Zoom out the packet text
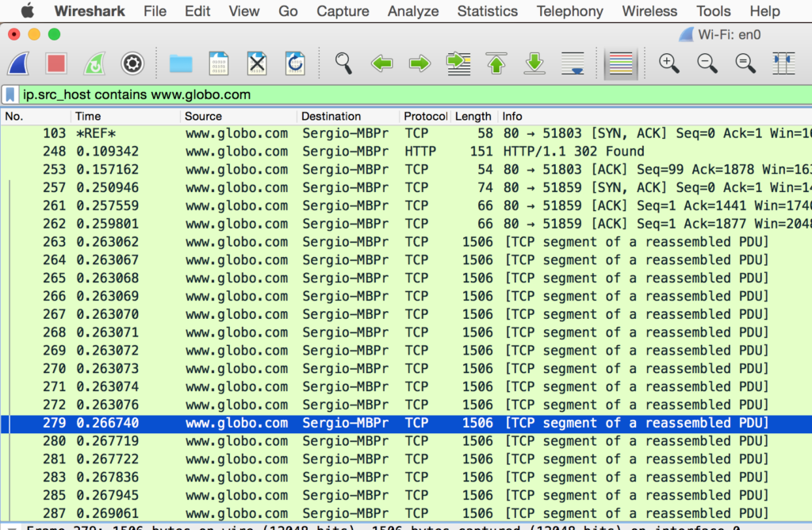 pyautogui.click(x=707, y=63)
